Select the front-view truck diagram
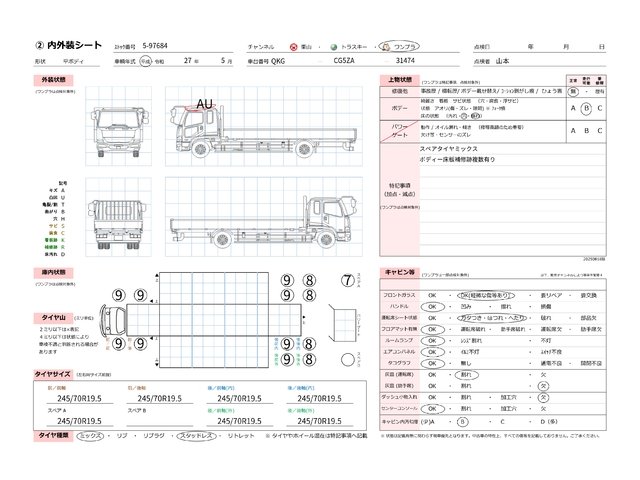The width and height of the screenshot is (640, 480). point(119,131)
